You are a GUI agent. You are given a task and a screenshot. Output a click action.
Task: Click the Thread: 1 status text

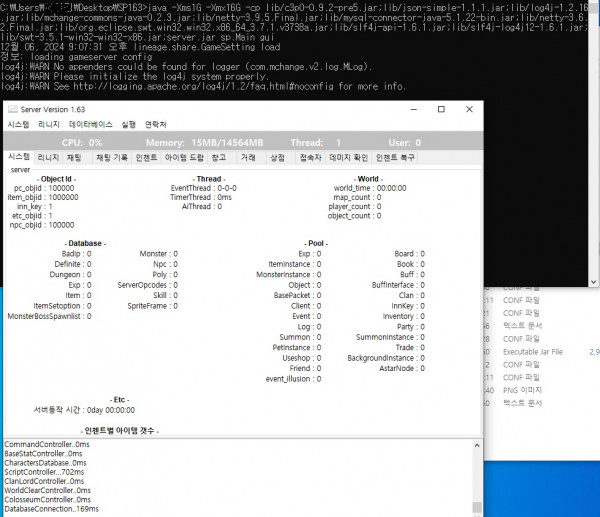coord(316,143)
